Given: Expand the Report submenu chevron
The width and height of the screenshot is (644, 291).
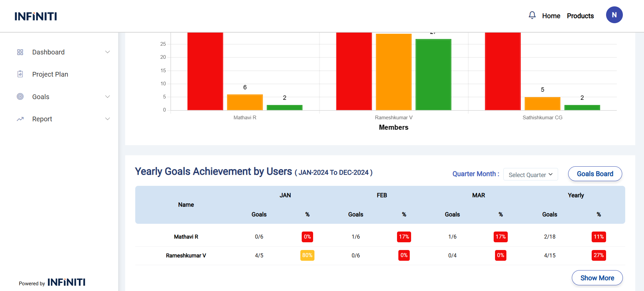Looking at the screenshot, I should point(107,119).
